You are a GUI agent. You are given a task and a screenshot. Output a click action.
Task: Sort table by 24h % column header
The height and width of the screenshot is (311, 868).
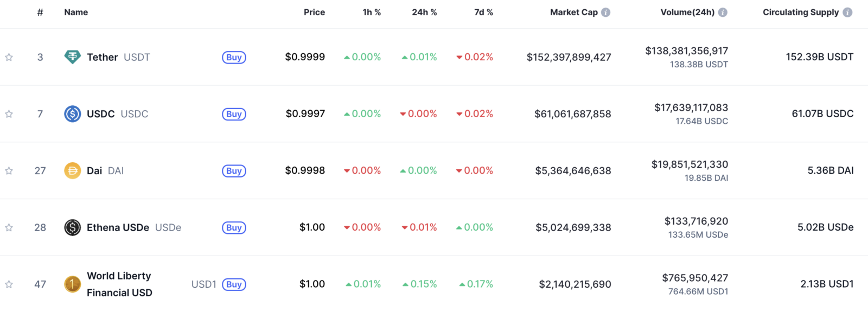[424, 12]
